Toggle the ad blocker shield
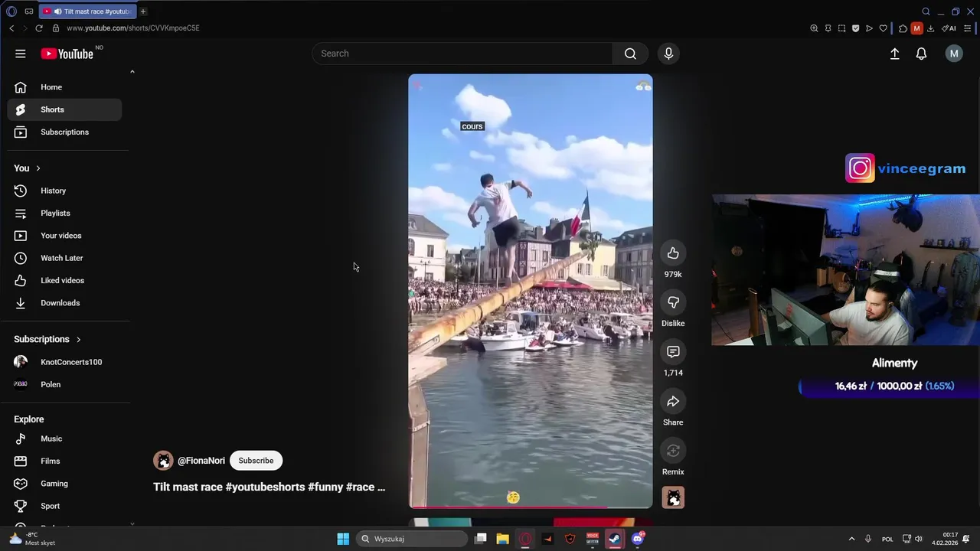This screenshot has height=551, width=980. tap(855, 28)
